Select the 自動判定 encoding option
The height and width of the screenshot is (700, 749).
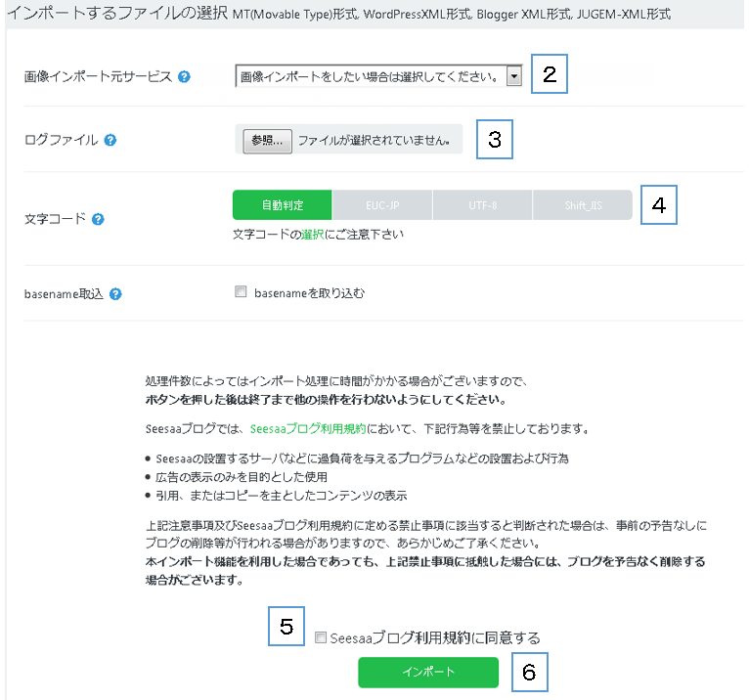tap(283, 205)
